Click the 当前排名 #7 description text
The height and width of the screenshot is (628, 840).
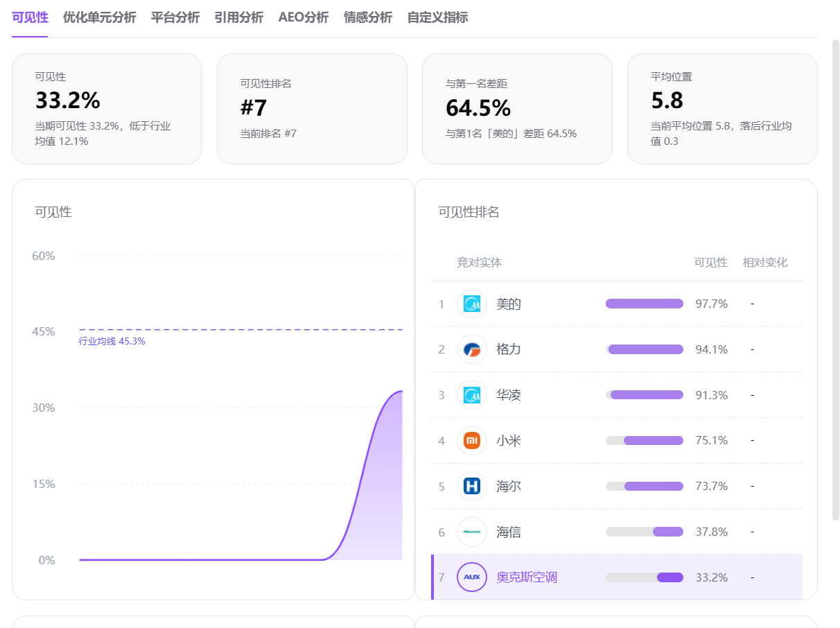(268, 134)
